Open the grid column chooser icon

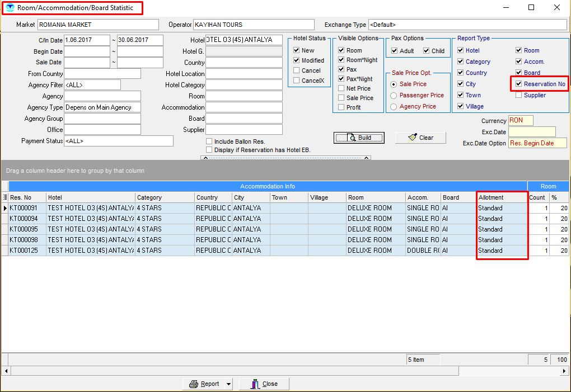pos(5,197)
